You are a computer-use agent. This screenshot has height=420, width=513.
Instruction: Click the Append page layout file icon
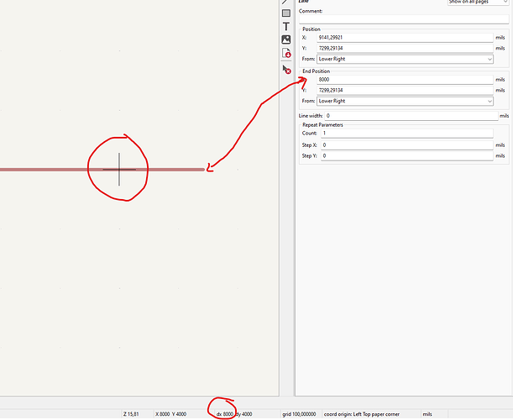[x=285, y=54]
